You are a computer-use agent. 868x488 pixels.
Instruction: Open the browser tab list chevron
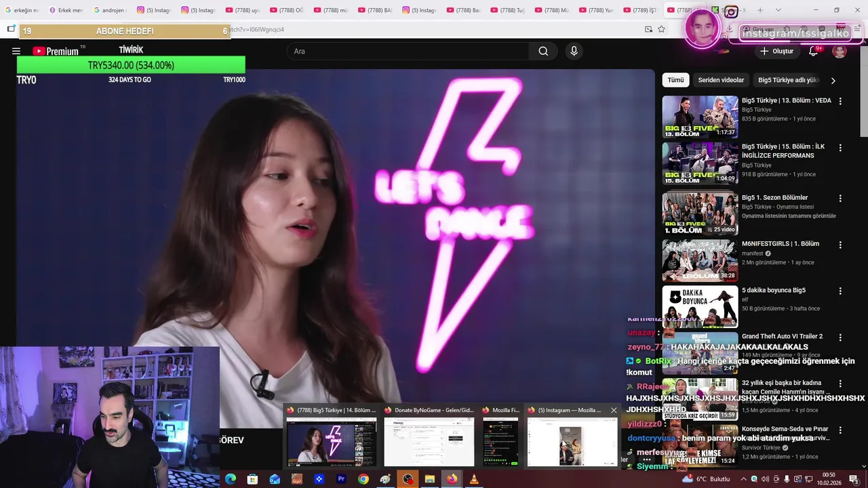778,10
